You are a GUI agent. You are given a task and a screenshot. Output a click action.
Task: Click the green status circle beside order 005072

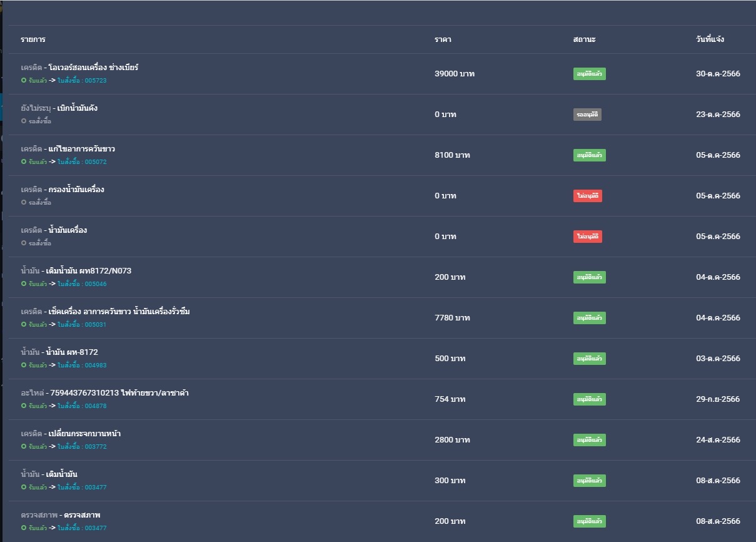(x=24, y=162)
